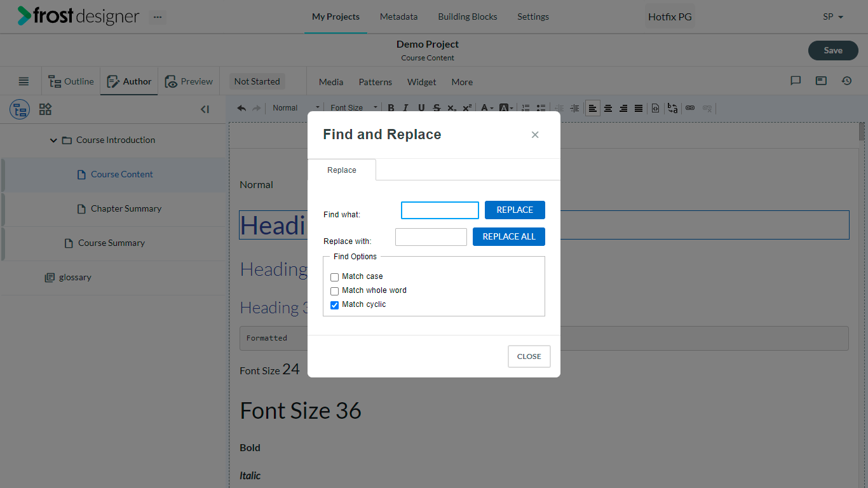Justify the text

(639, 108)
